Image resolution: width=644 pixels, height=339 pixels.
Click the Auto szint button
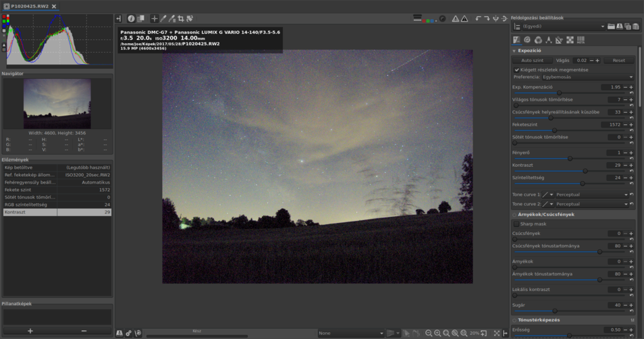point(533,60)
